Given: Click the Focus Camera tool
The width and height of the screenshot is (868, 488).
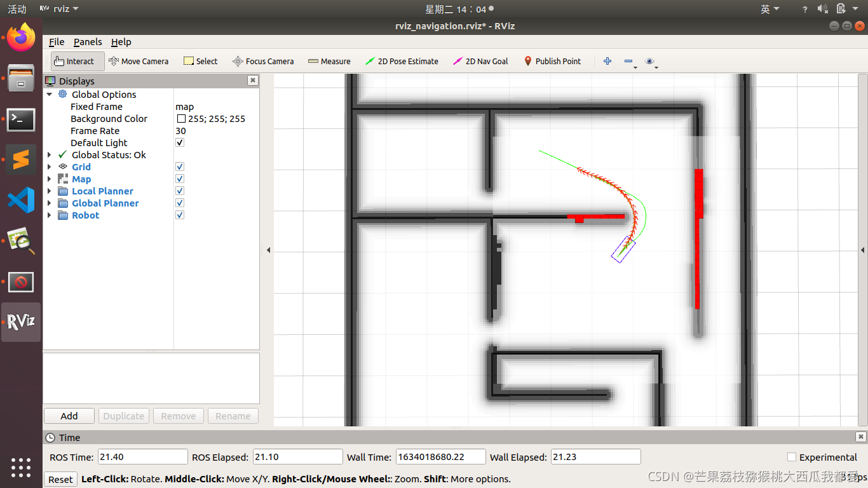Looking at the screenshot, I should [x=263, y=61].
